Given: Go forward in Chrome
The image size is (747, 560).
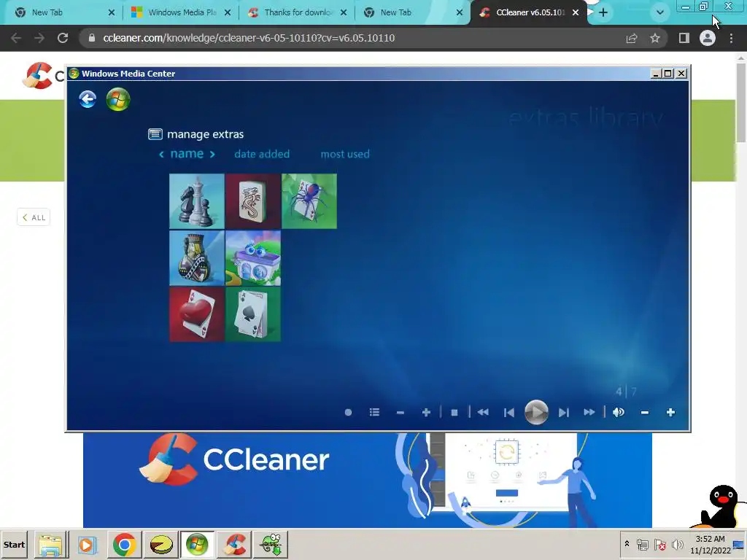Looking at the screenshot, I should pos(39,38).
